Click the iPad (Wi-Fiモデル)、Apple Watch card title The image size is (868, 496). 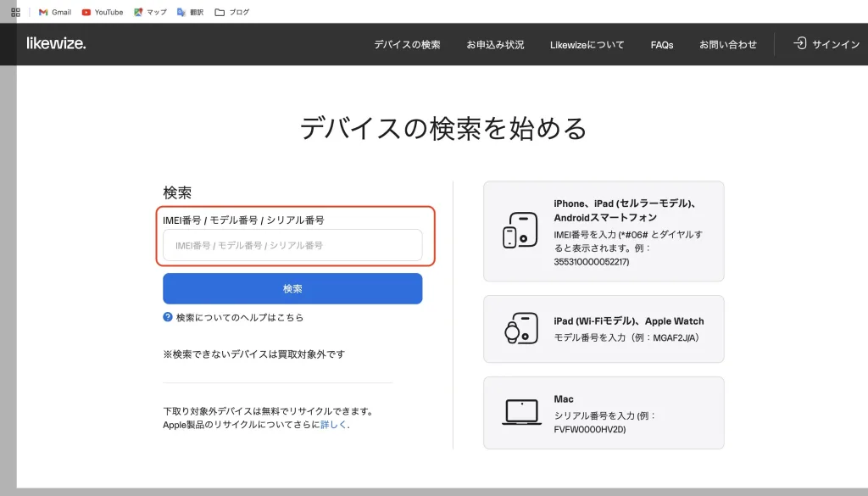click(x=629, y=321)
